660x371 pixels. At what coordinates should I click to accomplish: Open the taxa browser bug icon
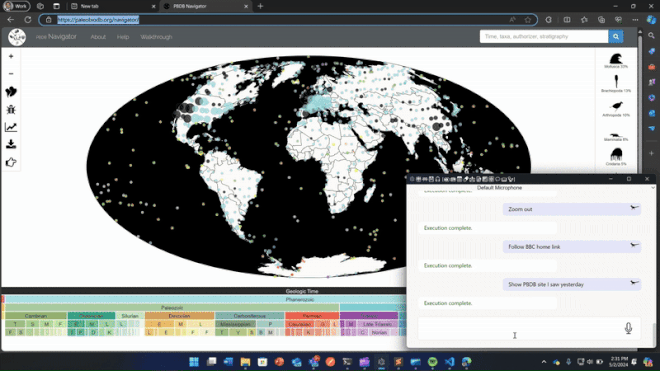[11, 109]
